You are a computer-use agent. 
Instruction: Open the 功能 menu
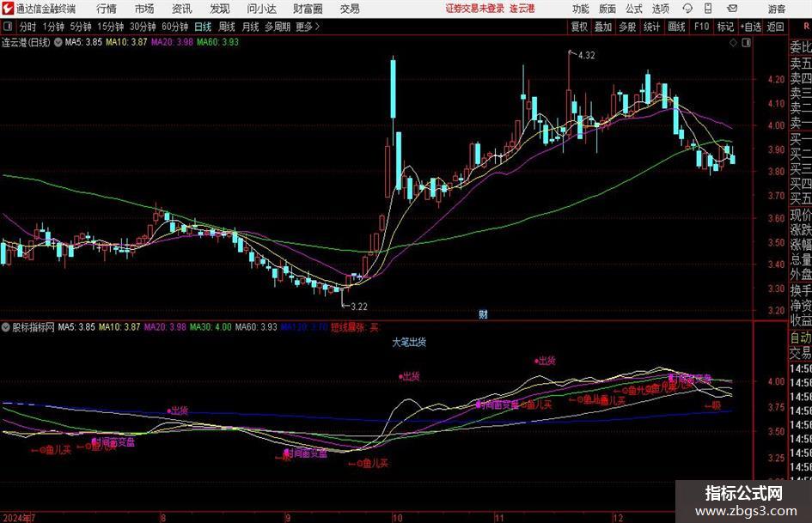point(581,9)
